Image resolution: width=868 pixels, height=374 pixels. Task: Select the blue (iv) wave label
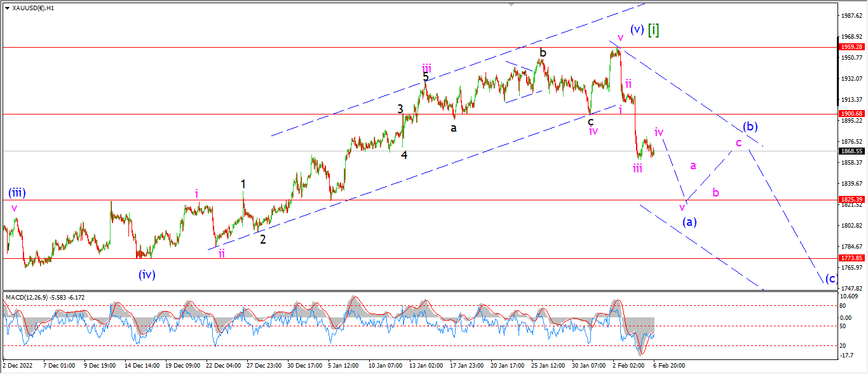pyautogui.click(x=147, y=275)
